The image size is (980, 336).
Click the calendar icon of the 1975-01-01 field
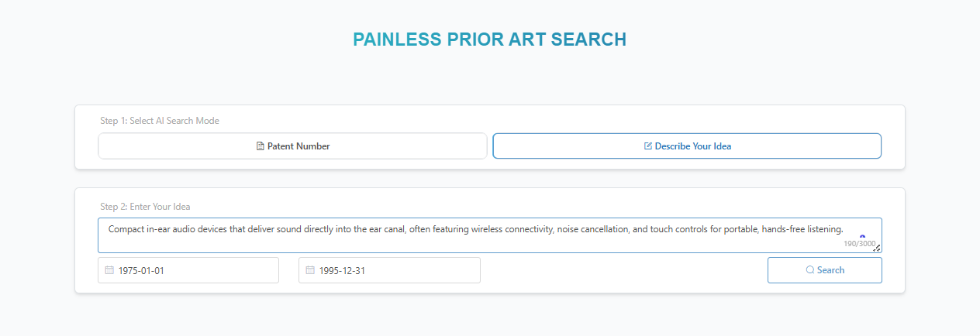[x=109, y=270]
